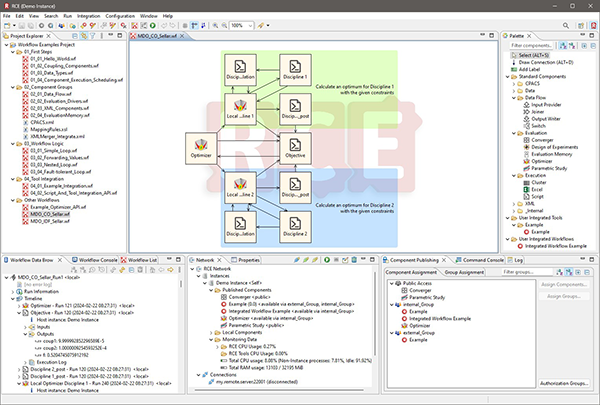Close the MDO_CO_Sellar.wf editor tab
Viewport: 600px width, 405px height.
tap(182, 36)
